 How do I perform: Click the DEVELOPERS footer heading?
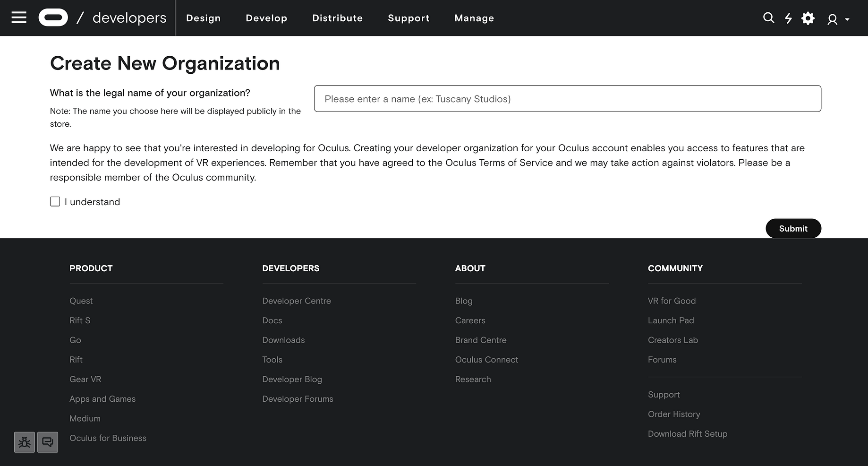point(291,268)
